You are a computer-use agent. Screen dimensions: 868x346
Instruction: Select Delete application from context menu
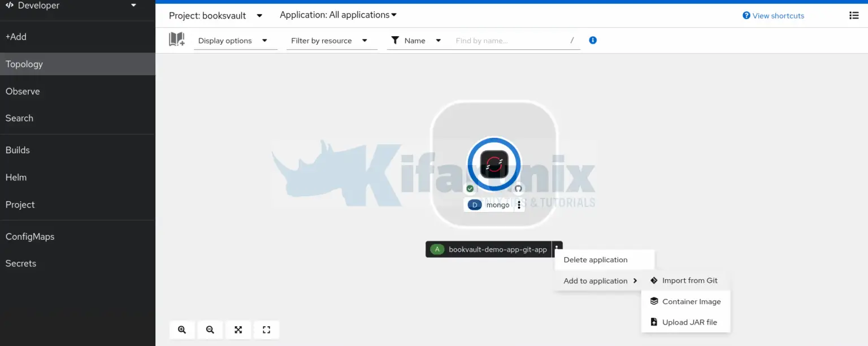595,259
